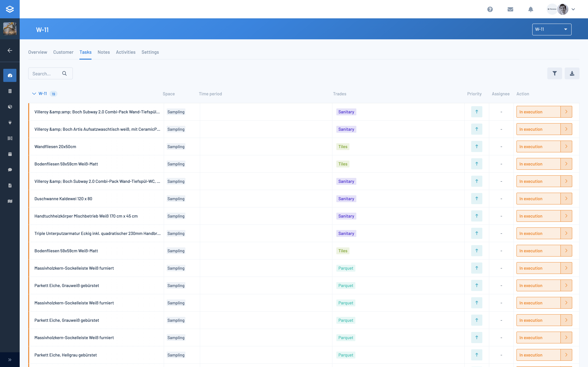Expand the sidebar with the double chevron

(10, 360)
